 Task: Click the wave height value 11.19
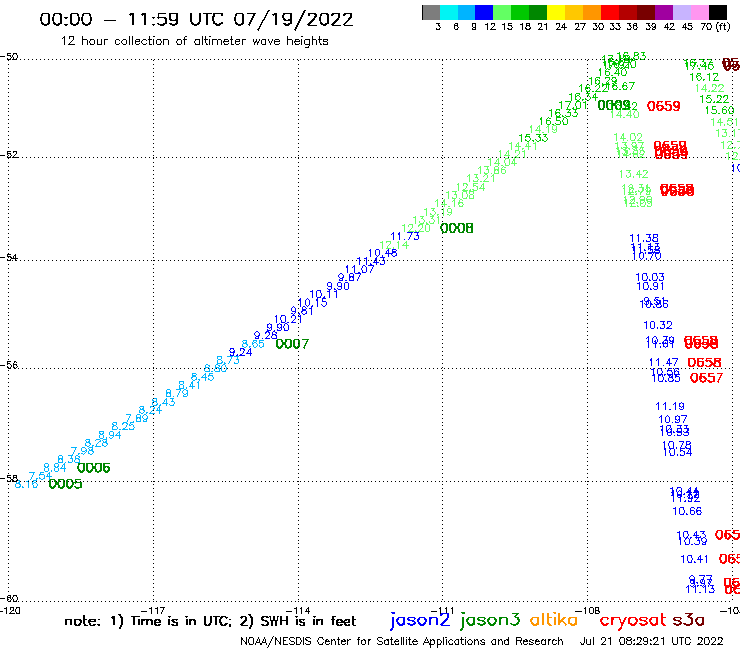670,406
